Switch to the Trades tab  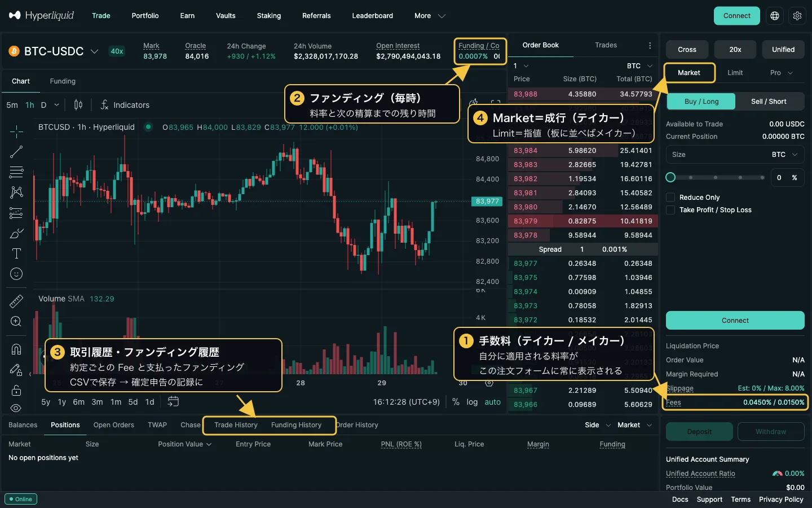606,45
